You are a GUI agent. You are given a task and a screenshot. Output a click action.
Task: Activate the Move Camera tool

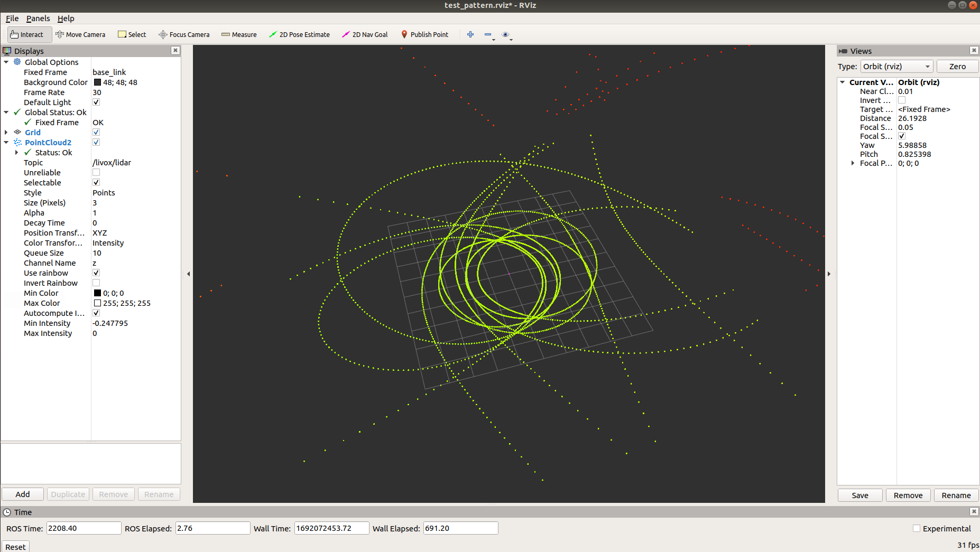pyautogui.click(x=80, y=34)
